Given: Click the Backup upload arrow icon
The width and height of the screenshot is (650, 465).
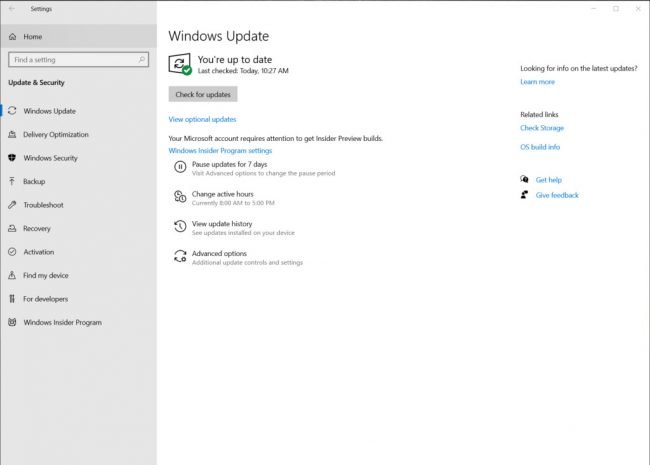Looking at the screenshot, I should (12, 181).
